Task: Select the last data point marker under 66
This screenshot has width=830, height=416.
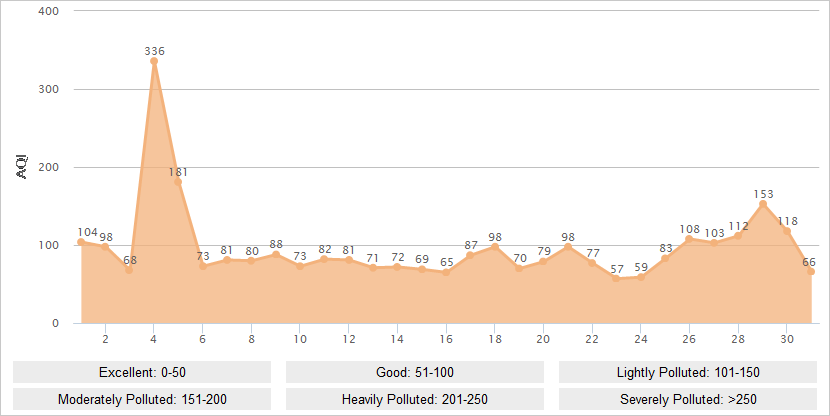Action: click(x=811, y=272)
